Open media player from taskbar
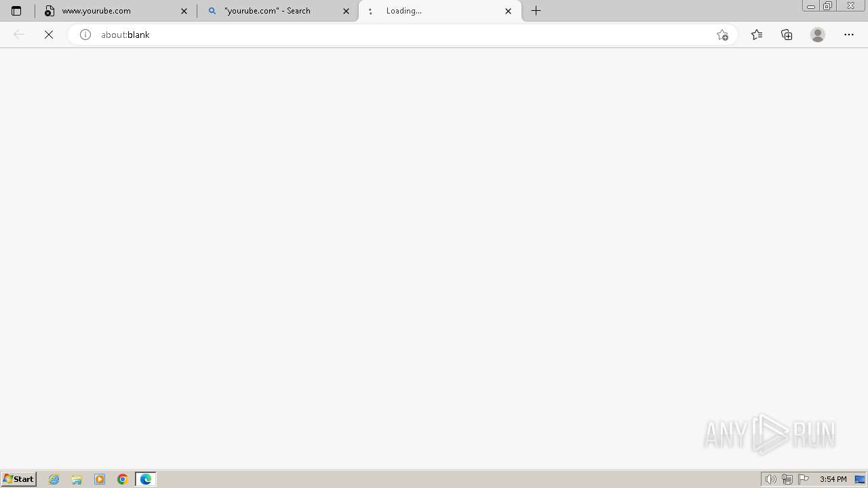 pos(100,479)
